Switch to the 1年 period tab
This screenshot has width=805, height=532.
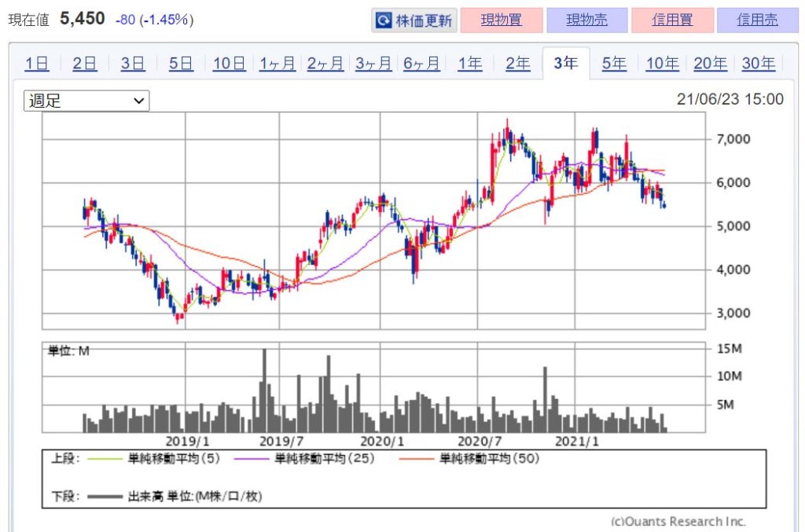tap(470, 63)
